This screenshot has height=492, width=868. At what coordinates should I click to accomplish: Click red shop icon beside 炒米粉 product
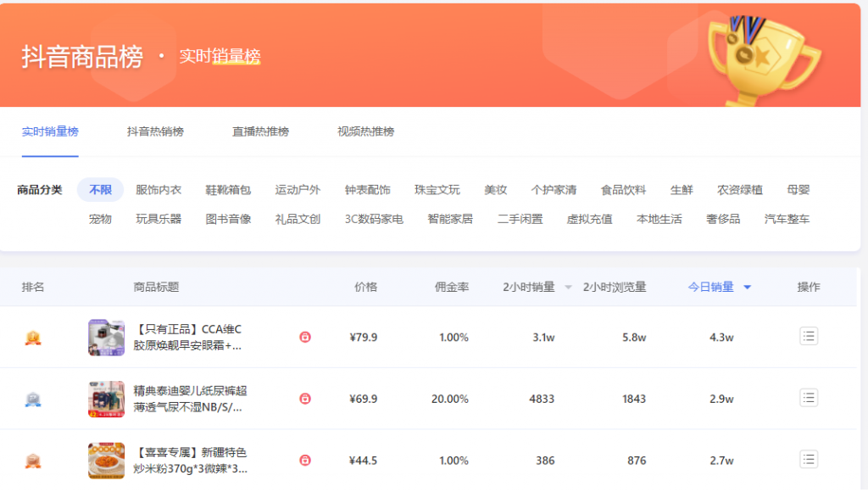pos(305,460)
